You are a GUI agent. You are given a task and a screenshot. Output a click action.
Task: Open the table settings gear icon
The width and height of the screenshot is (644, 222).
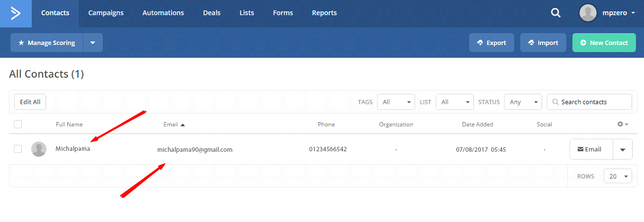pyautogui.click(x=622, y=124)
